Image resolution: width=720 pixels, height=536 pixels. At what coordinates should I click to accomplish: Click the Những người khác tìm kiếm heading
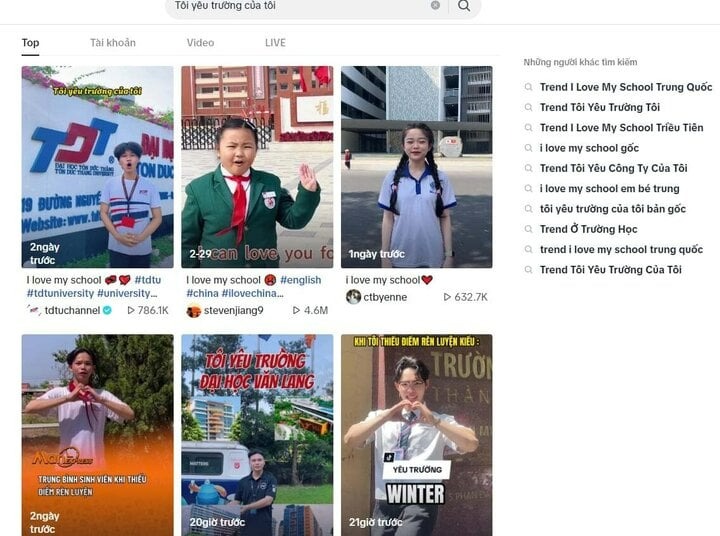pos(580,62)
